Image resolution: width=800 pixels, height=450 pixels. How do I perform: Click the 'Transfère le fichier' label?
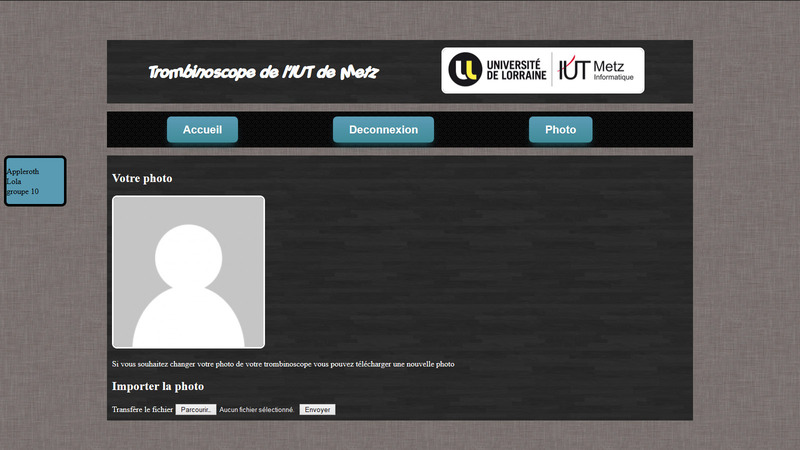(x=142, y=410)
